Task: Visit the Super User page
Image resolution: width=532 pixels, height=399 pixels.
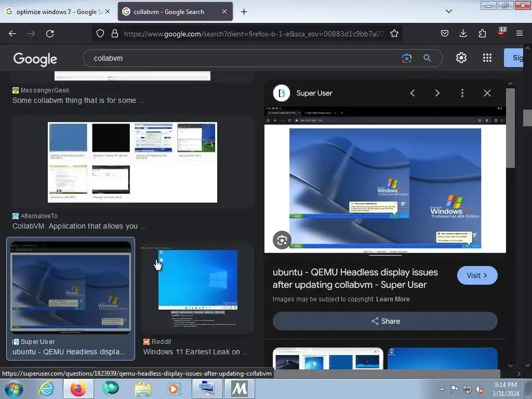Action: pyautogui.click(x=477, y=275)
